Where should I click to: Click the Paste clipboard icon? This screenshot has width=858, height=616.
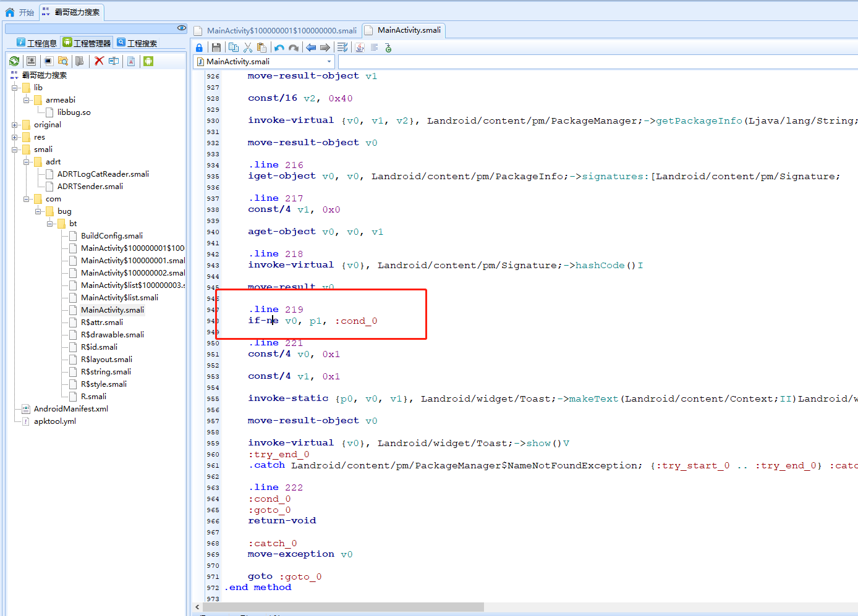[x=262, y=48]
